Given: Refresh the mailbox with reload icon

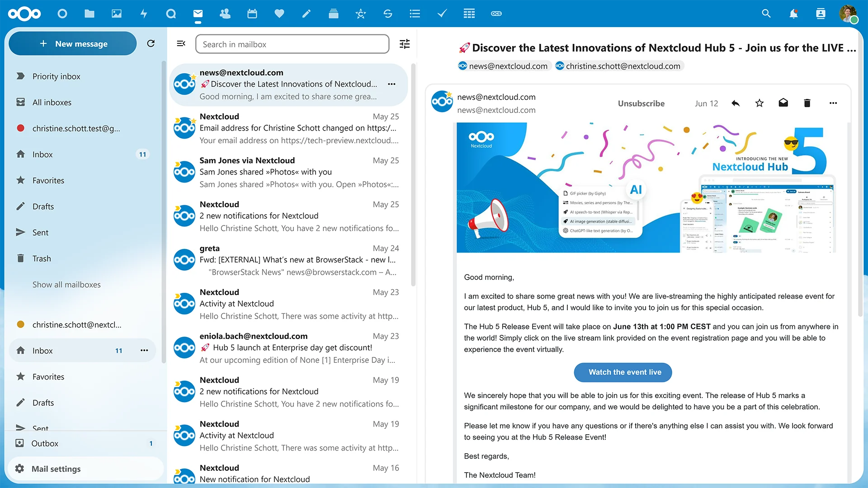Looking at the screenshot, I should (x=151, y=43).
